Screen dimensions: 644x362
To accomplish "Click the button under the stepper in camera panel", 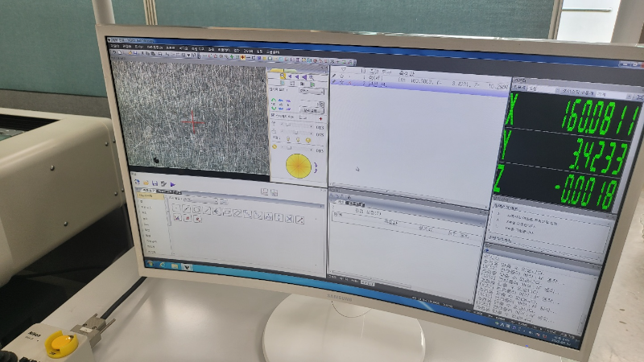I will pos(312,111).
